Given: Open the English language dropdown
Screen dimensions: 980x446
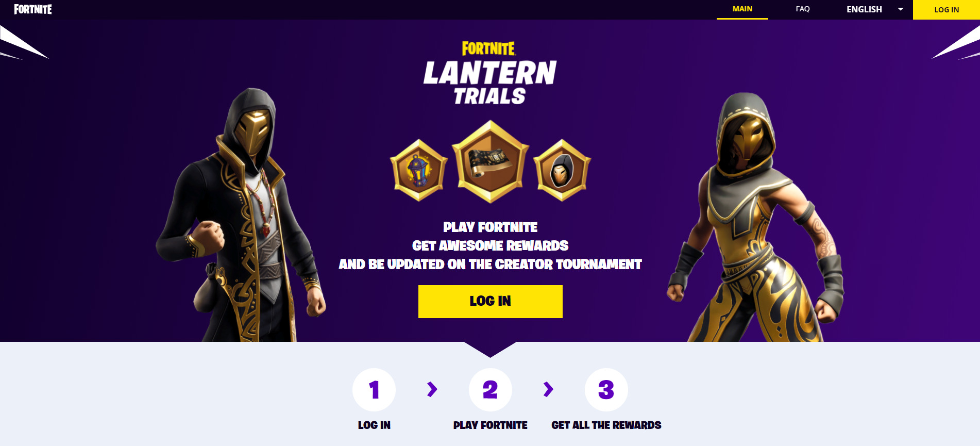Looking at the screenshot, I should pos(874,9).
